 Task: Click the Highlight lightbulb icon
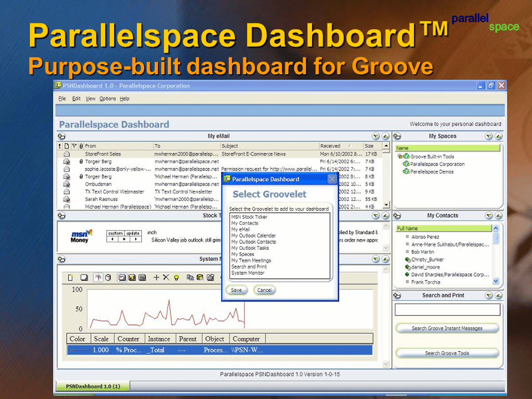pyautogui.click(x=176, y=278)
